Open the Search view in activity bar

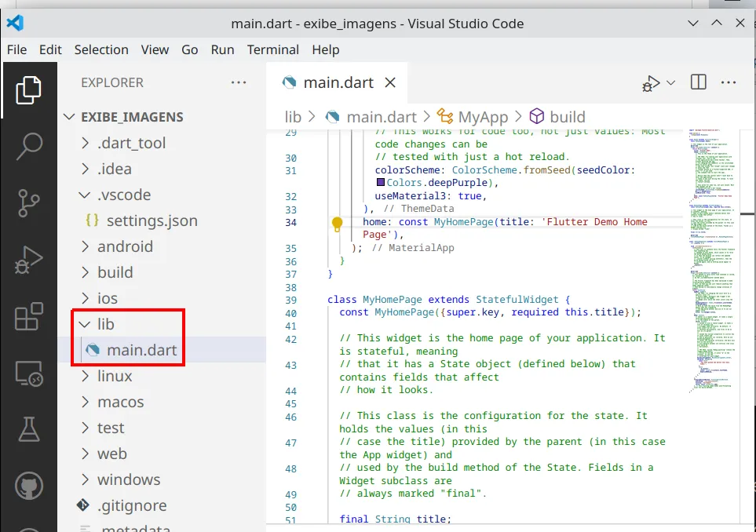tap(28, 147)
